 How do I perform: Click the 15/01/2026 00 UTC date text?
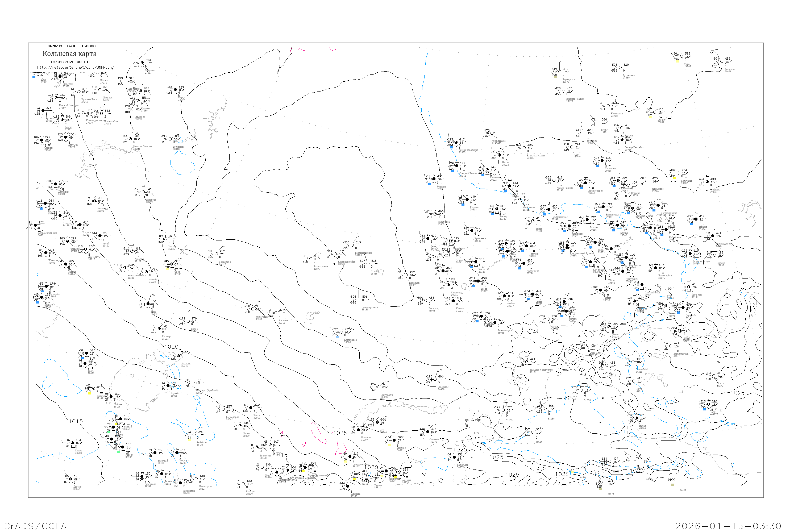coord(70,62)
